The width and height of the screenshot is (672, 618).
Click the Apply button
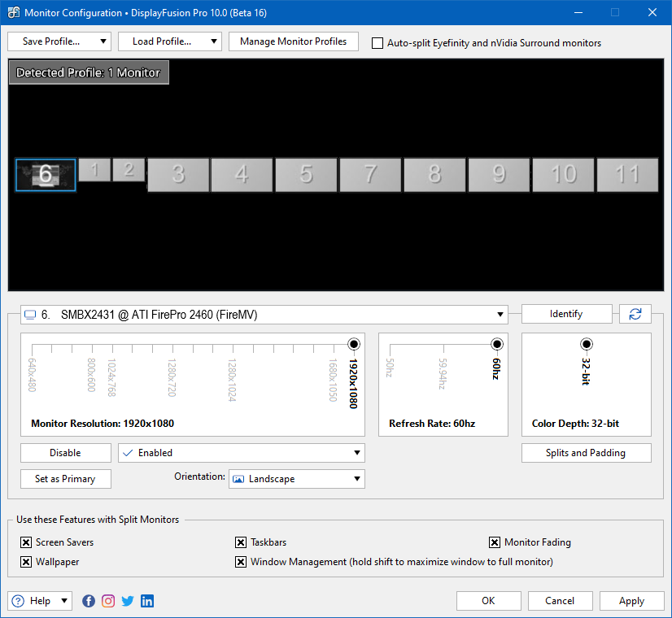631,601
